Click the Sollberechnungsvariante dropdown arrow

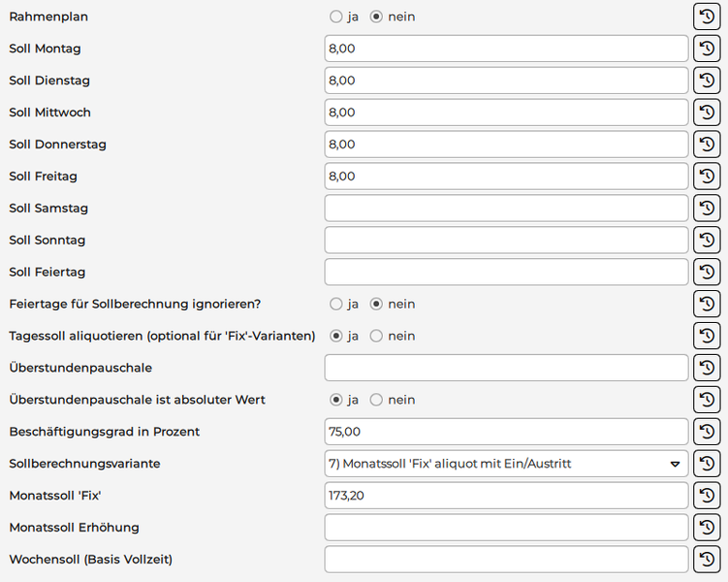pyautogui.click(x=675, y=464)
